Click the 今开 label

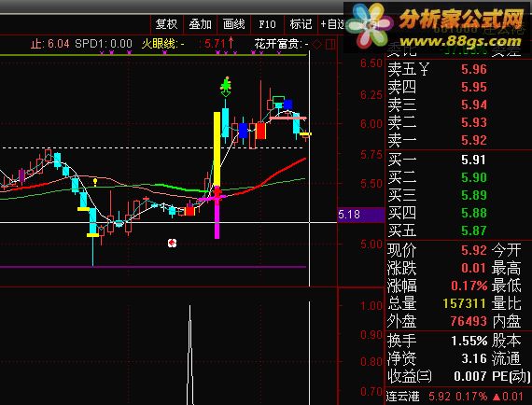point(506,250)
